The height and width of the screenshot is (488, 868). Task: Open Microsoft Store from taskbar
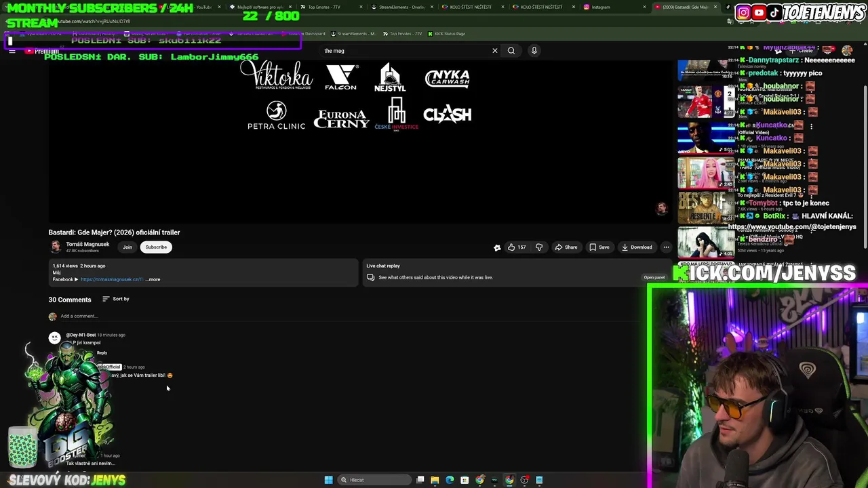point(465,480)
